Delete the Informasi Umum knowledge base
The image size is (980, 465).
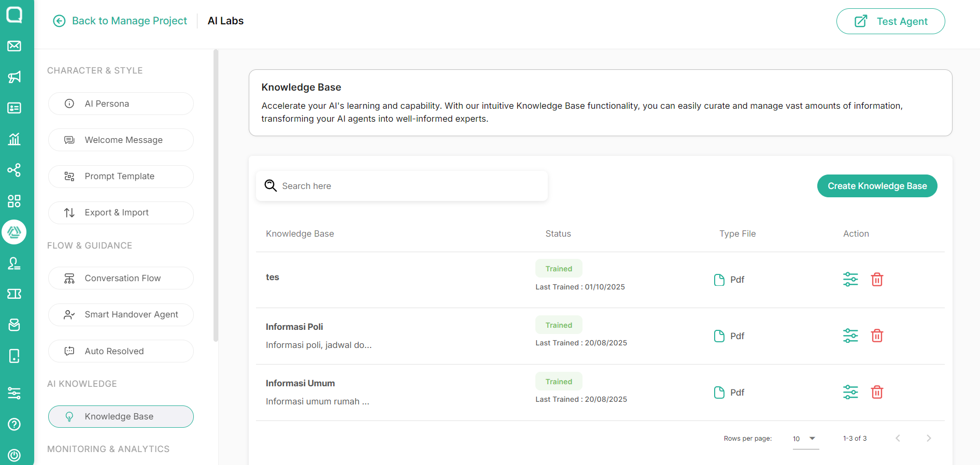point(877,393)
